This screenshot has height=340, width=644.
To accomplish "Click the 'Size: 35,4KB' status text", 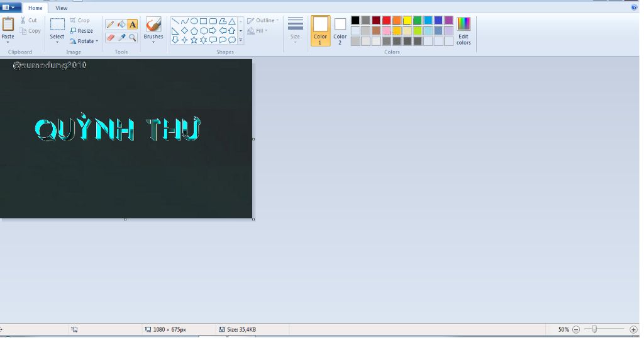I will coord(241,330).
